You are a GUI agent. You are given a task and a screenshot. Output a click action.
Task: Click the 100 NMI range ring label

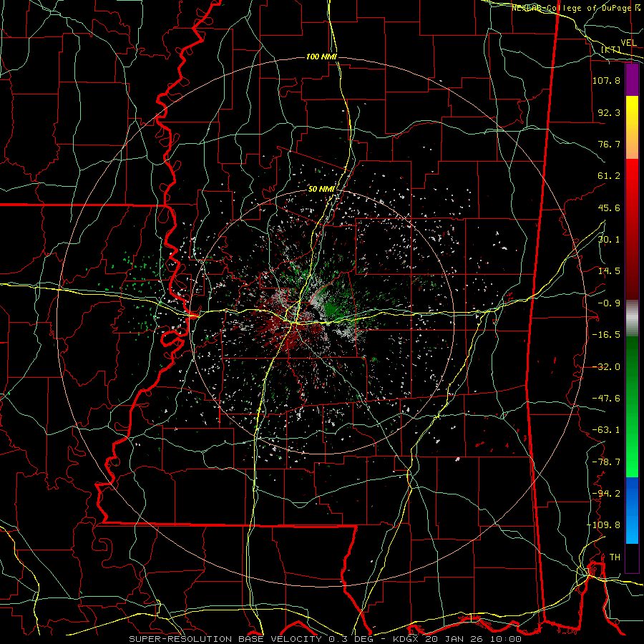(x=321, y=57)
